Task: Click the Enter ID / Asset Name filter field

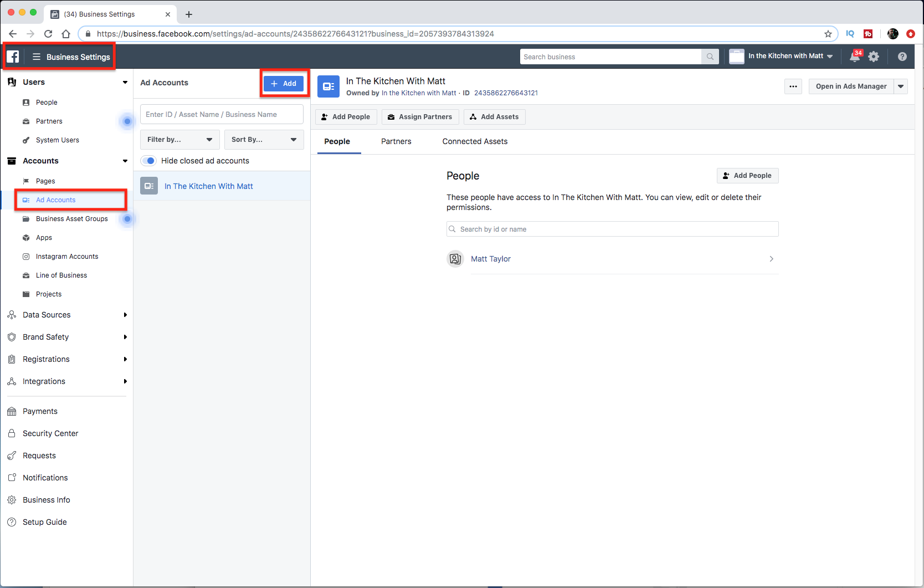Action: pos(222,115)
